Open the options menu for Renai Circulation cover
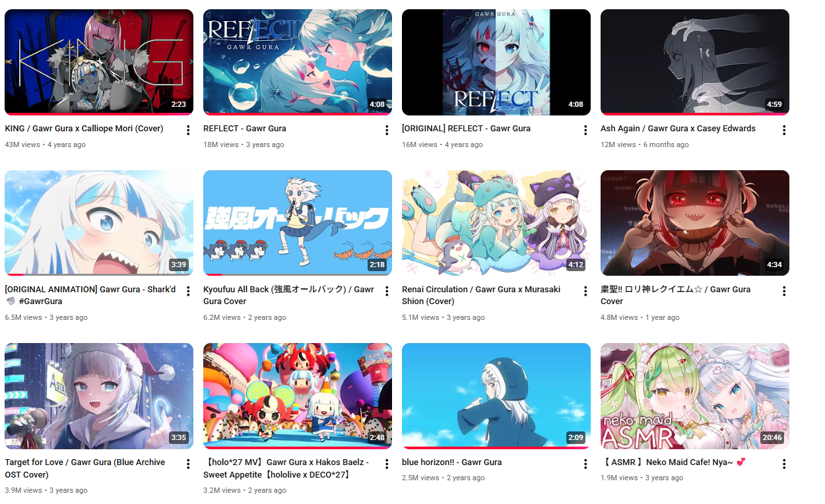Image resolution: width=825 pixels, height=504 pixels. tap(585, 291)
